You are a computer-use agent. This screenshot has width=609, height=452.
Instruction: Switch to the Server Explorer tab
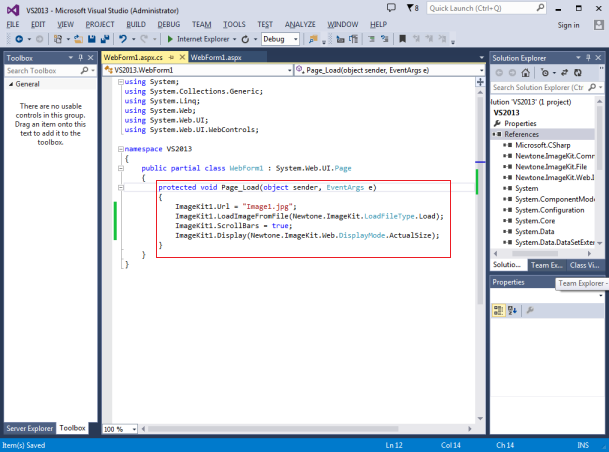coord(30,428)
